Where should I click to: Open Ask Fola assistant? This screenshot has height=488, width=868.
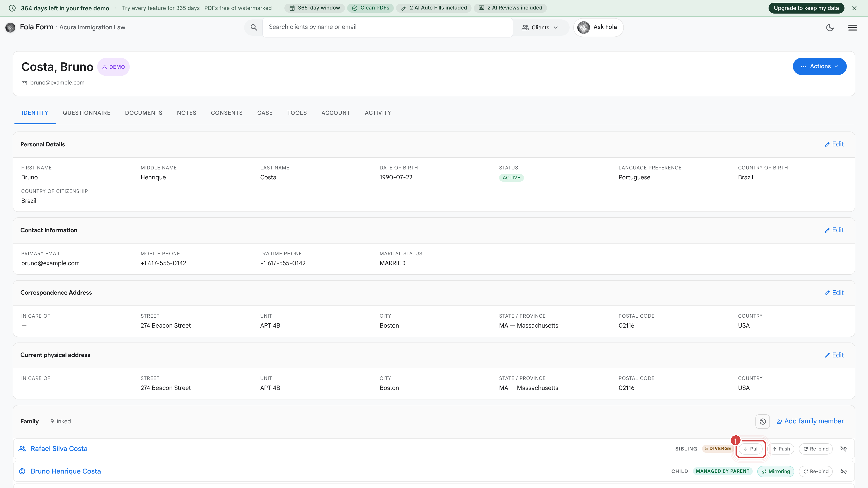(598, 27)
